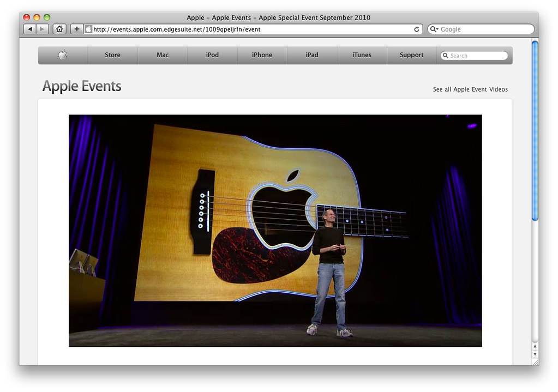The image size is (558, 392).
Task: Open the Store tab
Action: point(112,55)
